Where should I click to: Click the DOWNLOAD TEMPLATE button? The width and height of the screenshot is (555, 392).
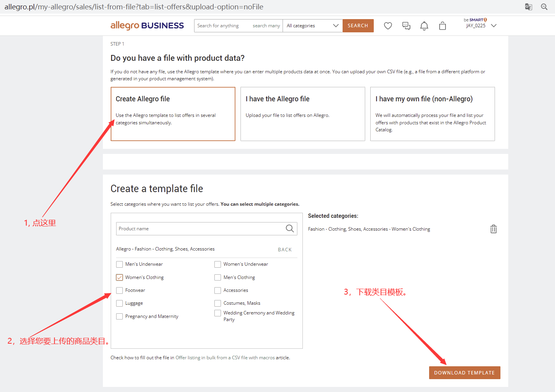pos(465,373)
